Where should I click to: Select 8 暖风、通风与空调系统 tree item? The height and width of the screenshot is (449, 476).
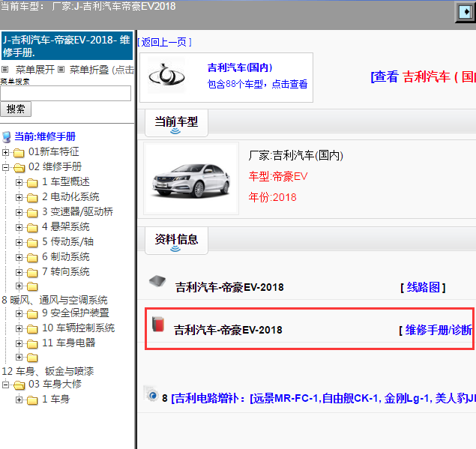55,301
